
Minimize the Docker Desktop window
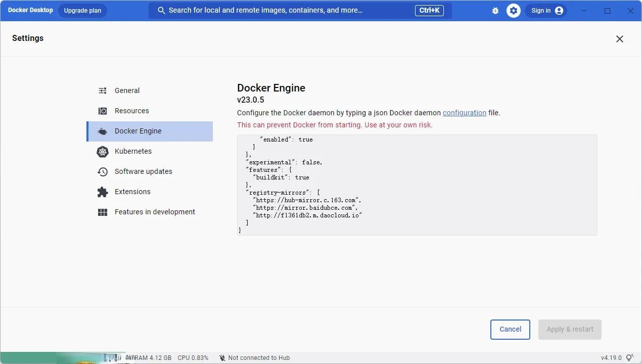pos(584,11)
